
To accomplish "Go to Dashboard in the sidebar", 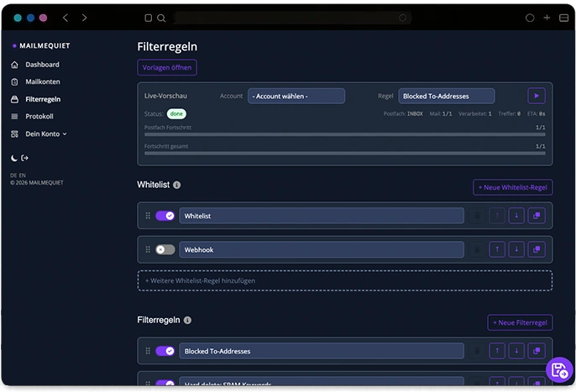I will (42, 65).
